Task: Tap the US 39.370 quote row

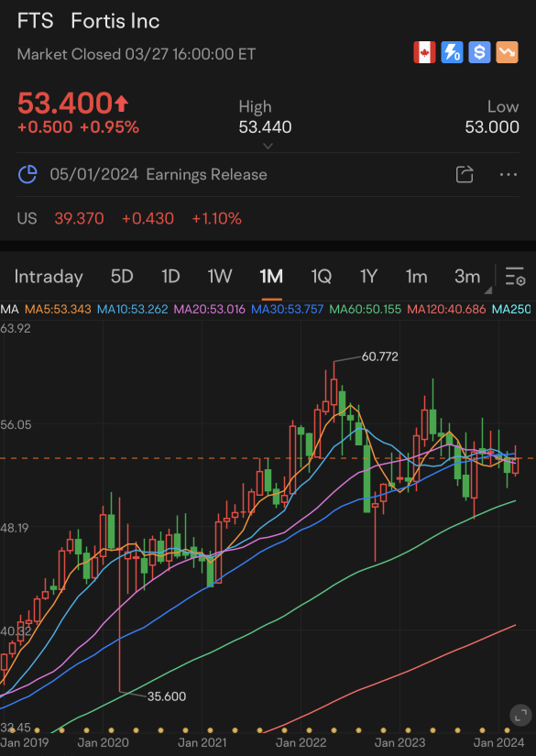Action: pyautogui.click(x=268, y=219)
